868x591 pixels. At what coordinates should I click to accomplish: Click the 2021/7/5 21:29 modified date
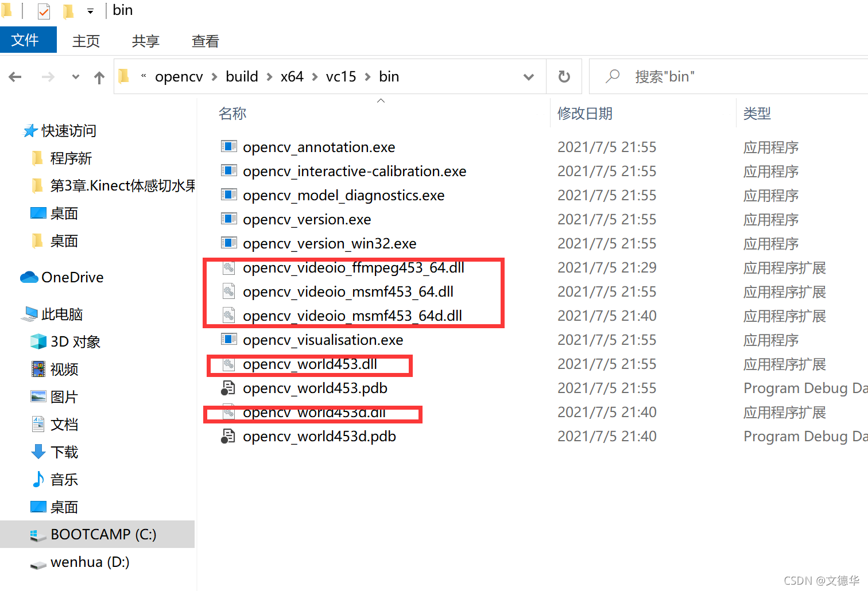[607, 268]
